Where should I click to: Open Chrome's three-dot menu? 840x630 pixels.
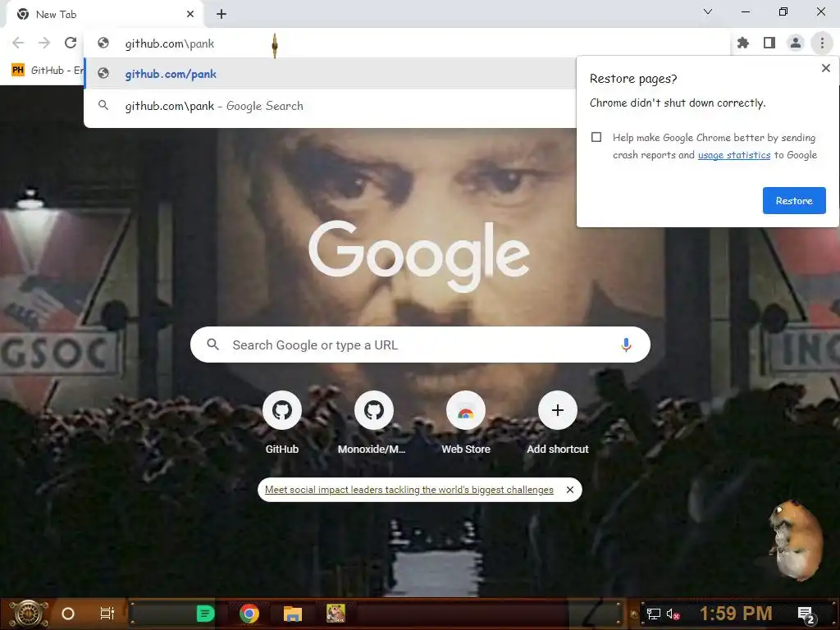[x=822, y=43]
